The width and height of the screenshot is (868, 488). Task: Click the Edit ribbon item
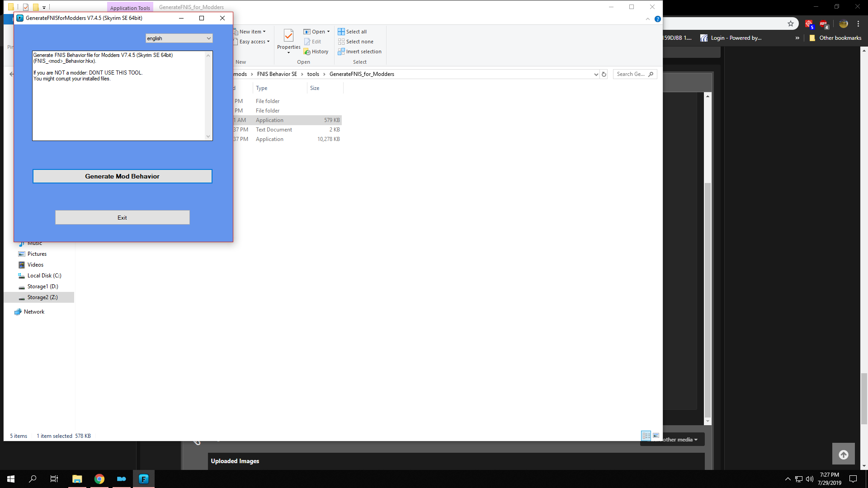pyautogui.click(x=313, y=42)
